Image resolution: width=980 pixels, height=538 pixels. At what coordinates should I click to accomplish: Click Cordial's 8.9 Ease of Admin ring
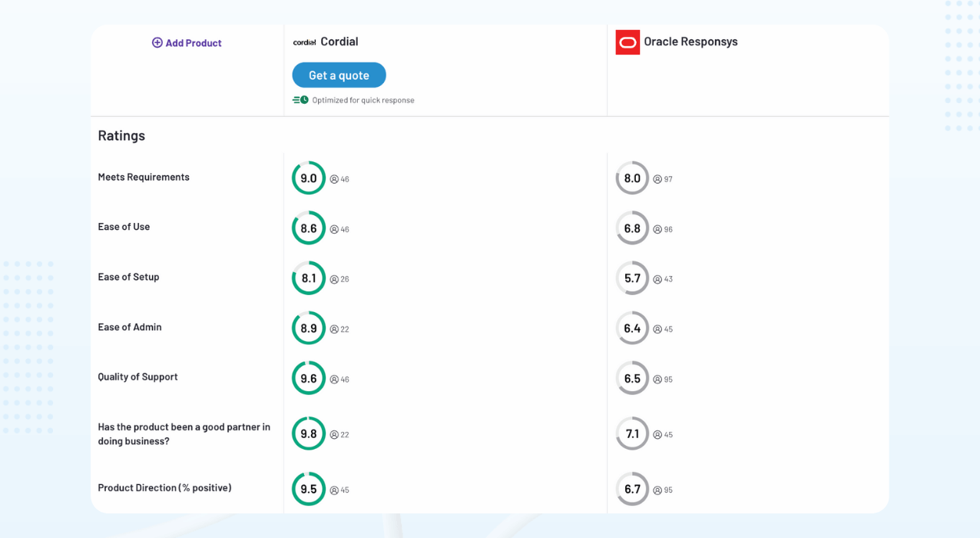point(309,328)
